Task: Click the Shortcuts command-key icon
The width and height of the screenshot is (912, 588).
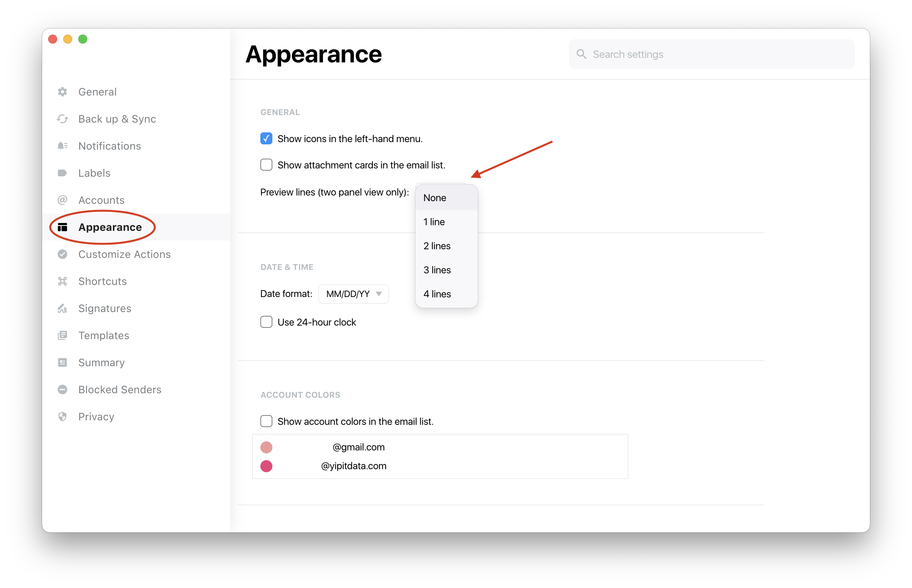Action: pos(62,281)
